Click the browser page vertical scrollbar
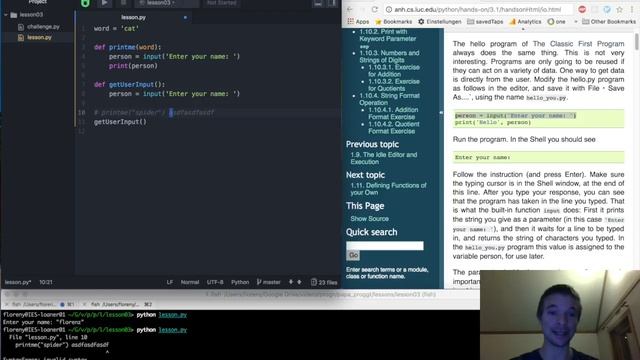The width and height of the screenshot is (640, 360). [637, 41]
